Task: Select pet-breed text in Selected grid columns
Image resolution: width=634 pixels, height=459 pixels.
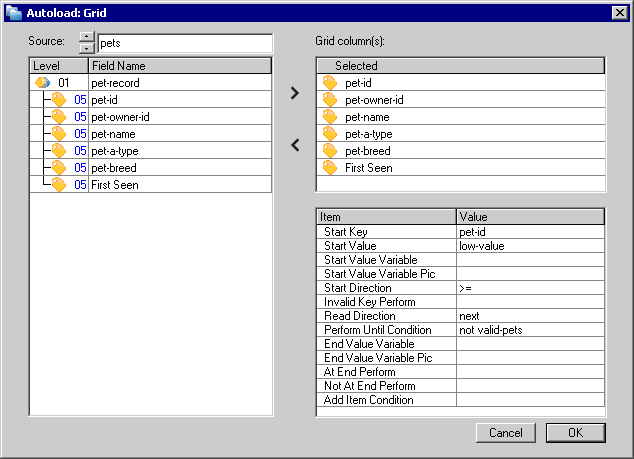Action: pyautogui.click(x=368, y=151)
